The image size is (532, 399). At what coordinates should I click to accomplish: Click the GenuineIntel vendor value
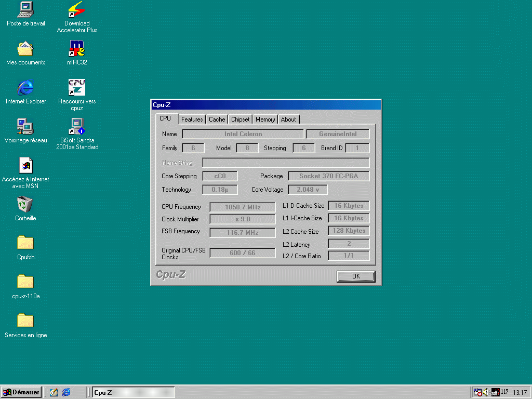pos(338,134)
